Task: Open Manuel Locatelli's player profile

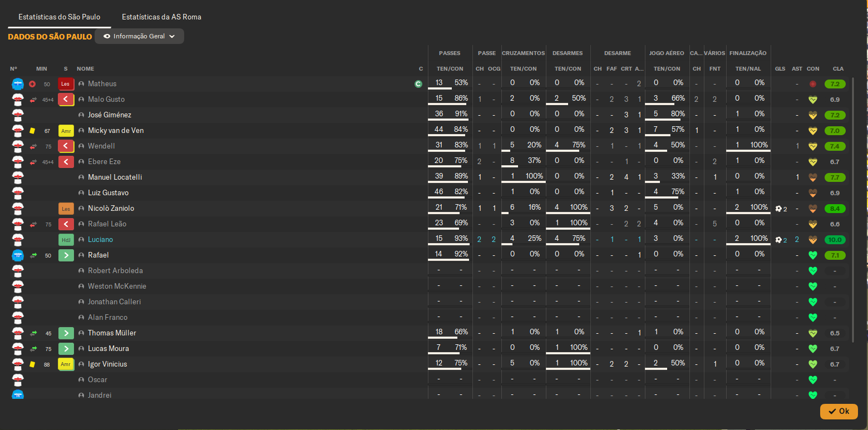Action: [115, 177]
